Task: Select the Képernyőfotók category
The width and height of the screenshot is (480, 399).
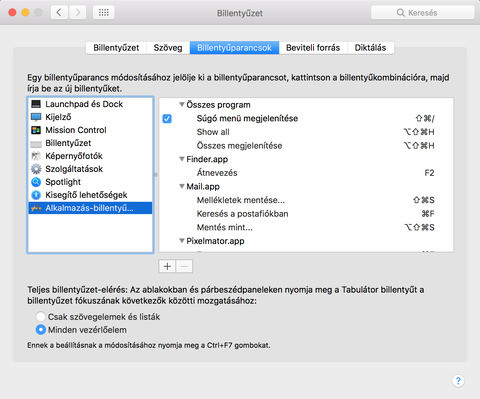Action: 90,156
